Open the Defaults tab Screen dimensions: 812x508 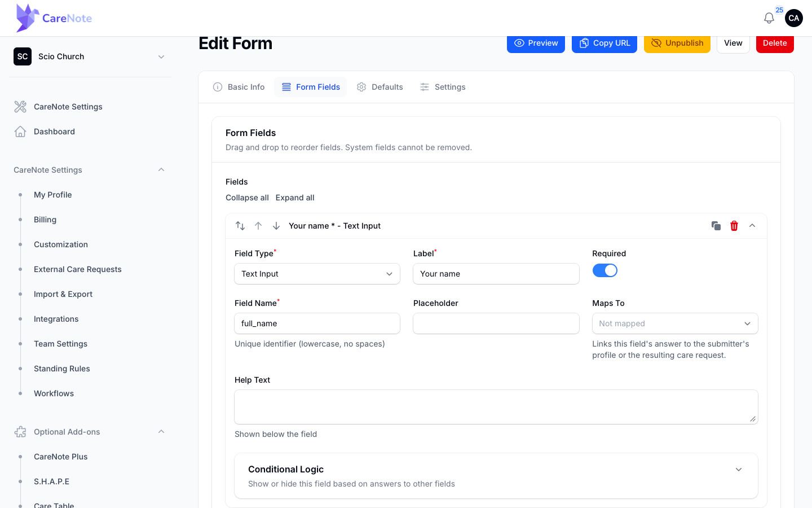[380, 87]
